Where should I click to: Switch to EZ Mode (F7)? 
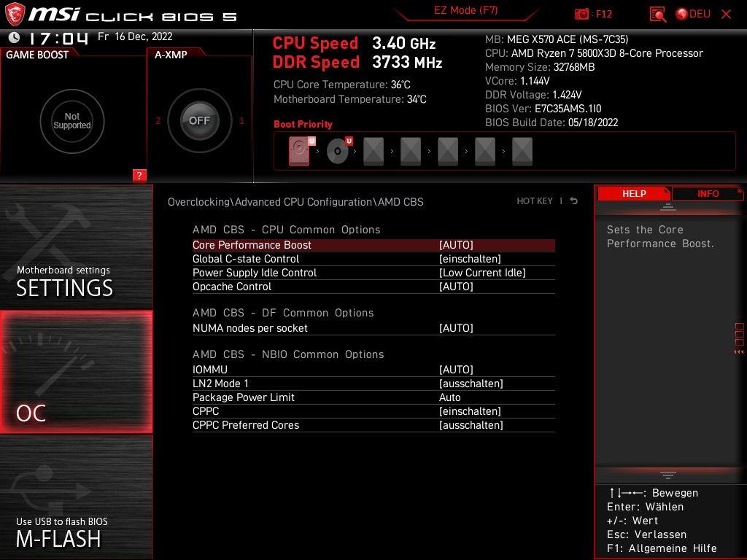click(465, 10)
